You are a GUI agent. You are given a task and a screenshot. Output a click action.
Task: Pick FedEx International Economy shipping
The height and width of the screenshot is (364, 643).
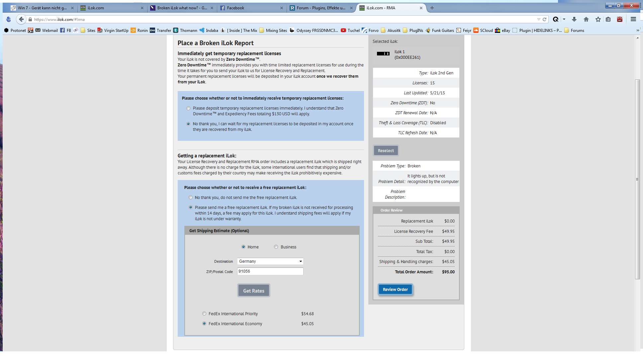(204, 323)
